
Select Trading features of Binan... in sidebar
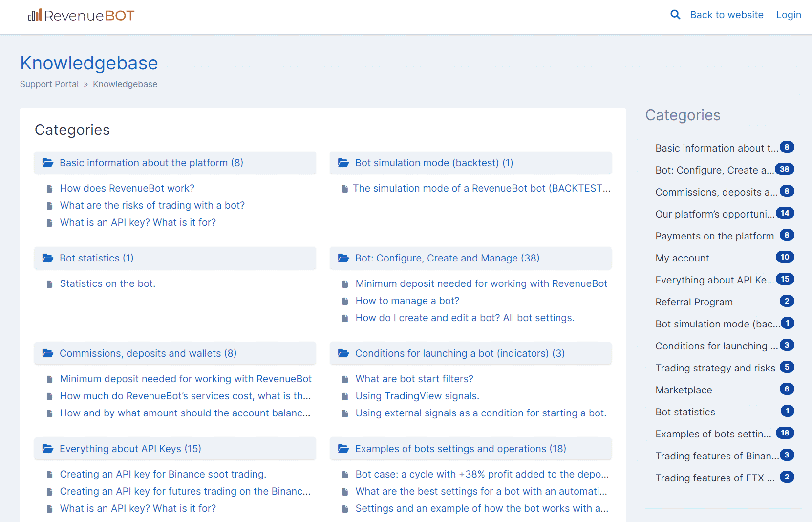click(718, 456)
